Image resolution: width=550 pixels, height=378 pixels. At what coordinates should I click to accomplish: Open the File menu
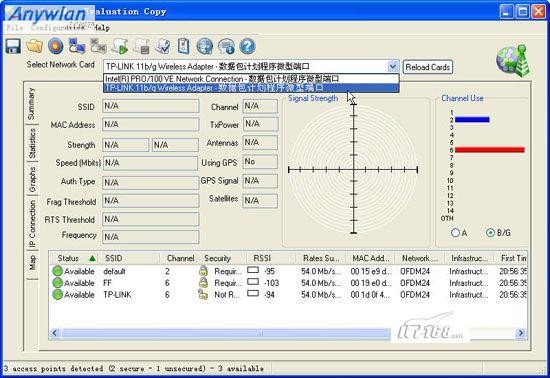coord(15,28)
